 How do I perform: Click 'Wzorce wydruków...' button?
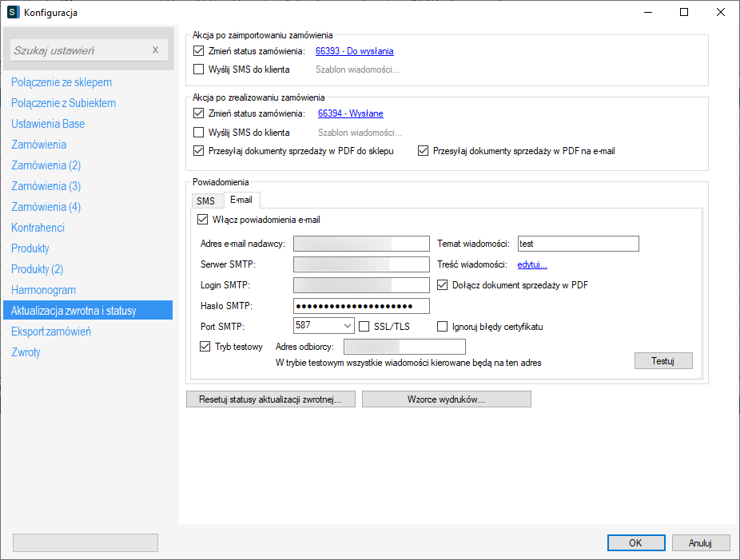coord(446,399)
